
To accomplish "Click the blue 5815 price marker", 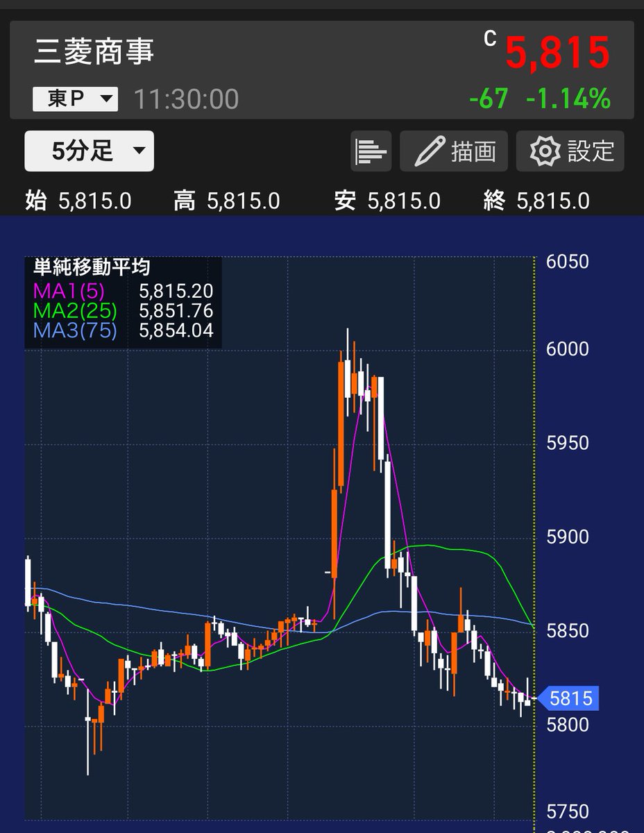I will point(568,698).
